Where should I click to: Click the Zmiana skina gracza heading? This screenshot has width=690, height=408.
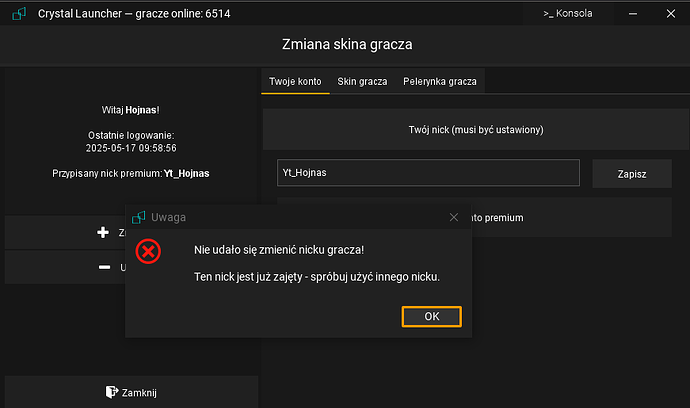(345, 45)
